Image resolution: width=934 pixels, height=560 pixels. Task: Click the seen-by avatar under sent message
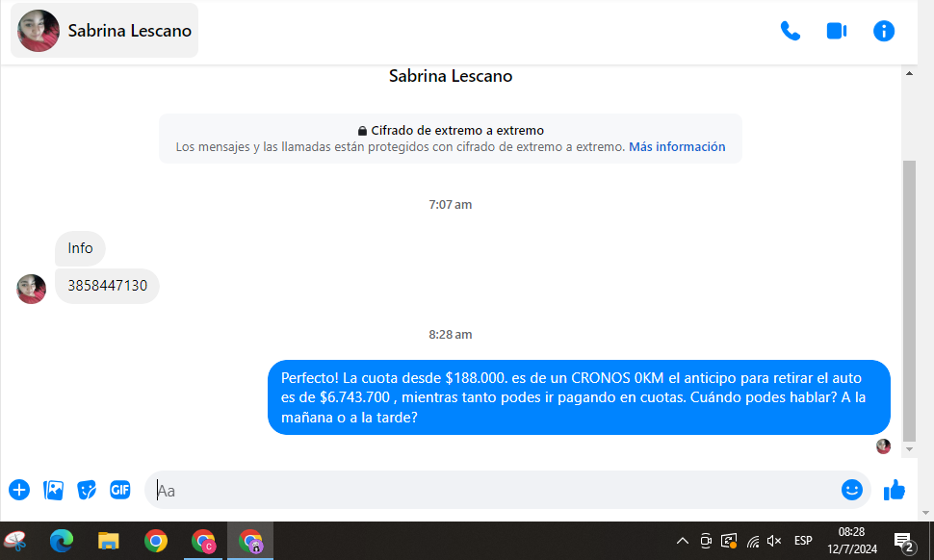point(883,446)
